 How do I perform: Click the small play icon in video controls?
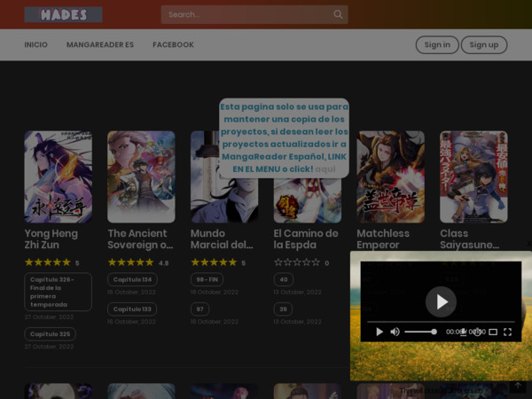pos(379,332)
